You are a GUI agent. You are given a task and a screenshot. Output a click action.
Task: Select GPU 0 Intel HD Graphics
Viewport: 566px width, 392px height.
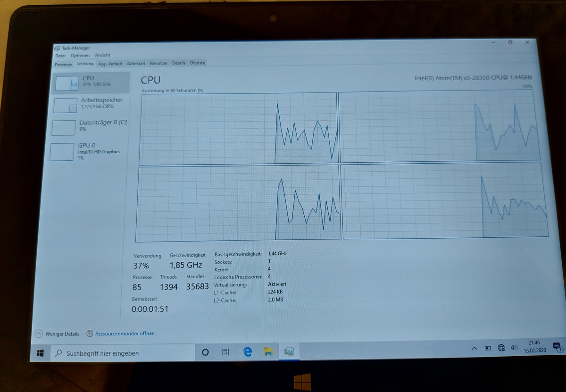coord(88,151)
